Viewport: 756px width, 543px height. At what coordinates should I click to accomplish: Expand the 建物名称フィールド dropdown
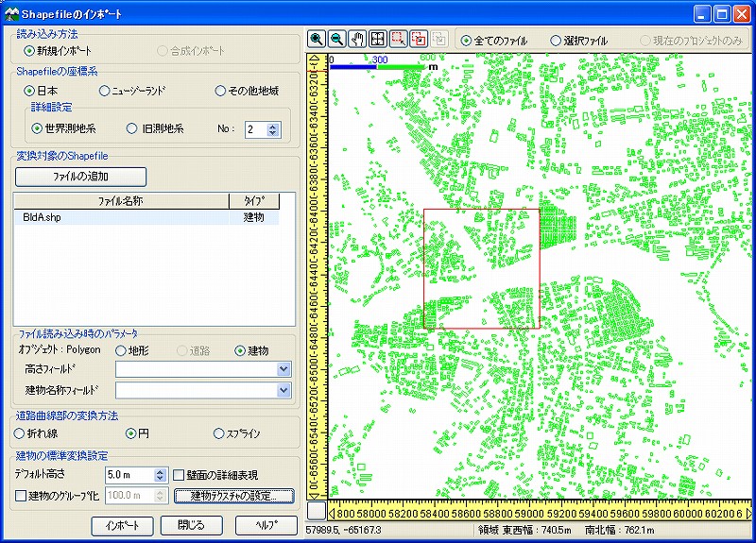pyautogui.click(x=283, y=389)
